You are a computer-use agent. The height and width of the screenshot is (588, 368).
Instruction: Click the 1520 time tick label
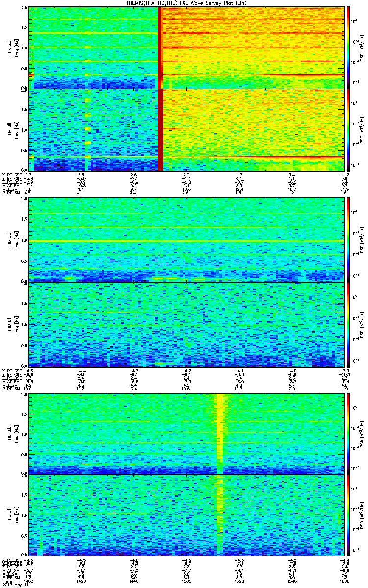239,581
